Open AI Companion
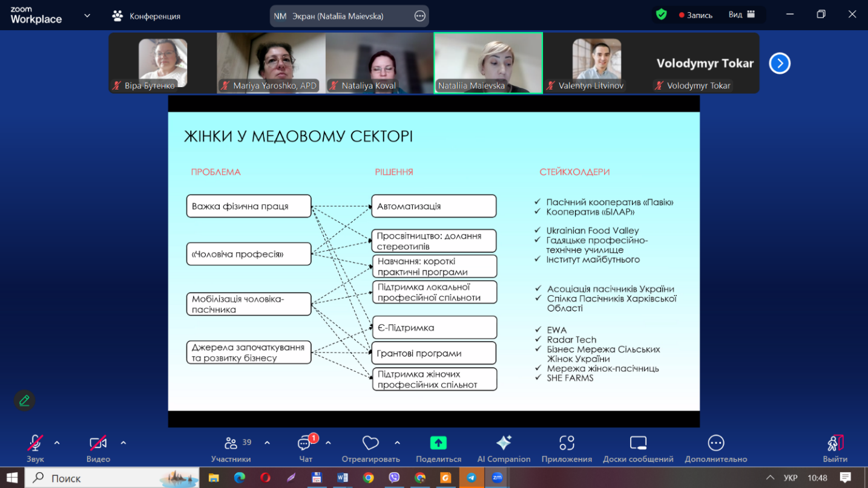This screenshot has width=868, height=488. click(504, 448)
